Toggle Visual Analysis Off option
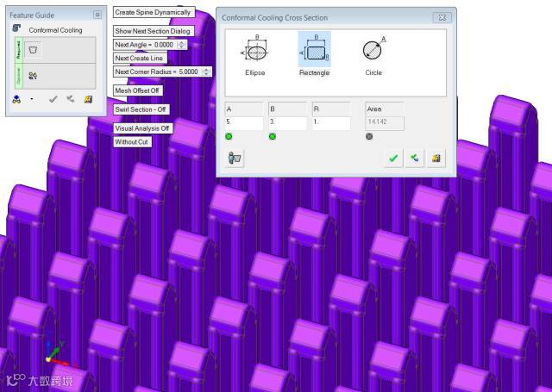Viewport: 552px width, 392px height. tap(142, 128)
